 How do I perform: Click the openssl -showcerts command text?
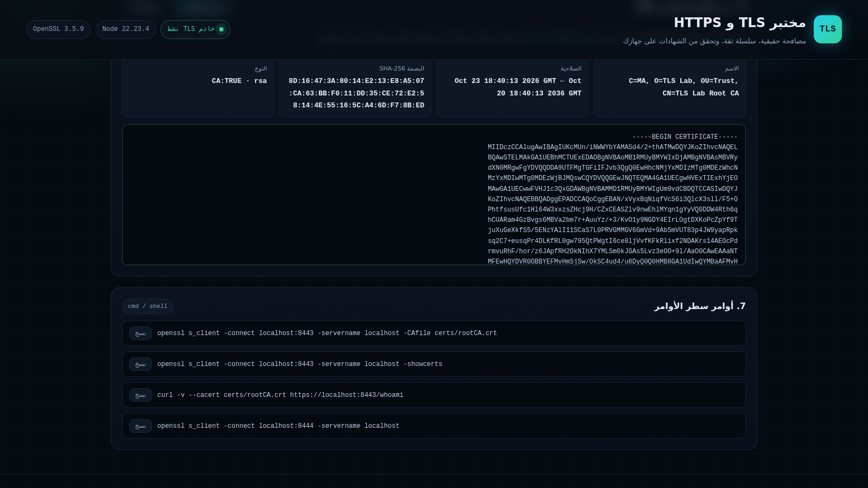pos(300,364)
